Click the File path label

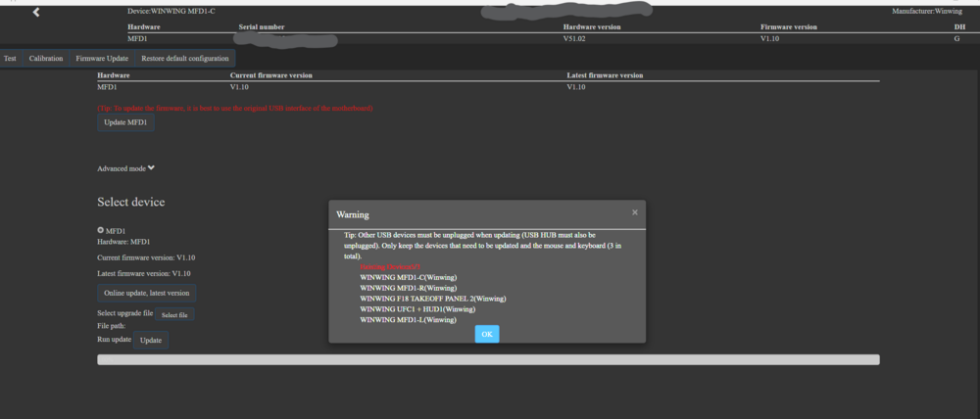(112, 325)
